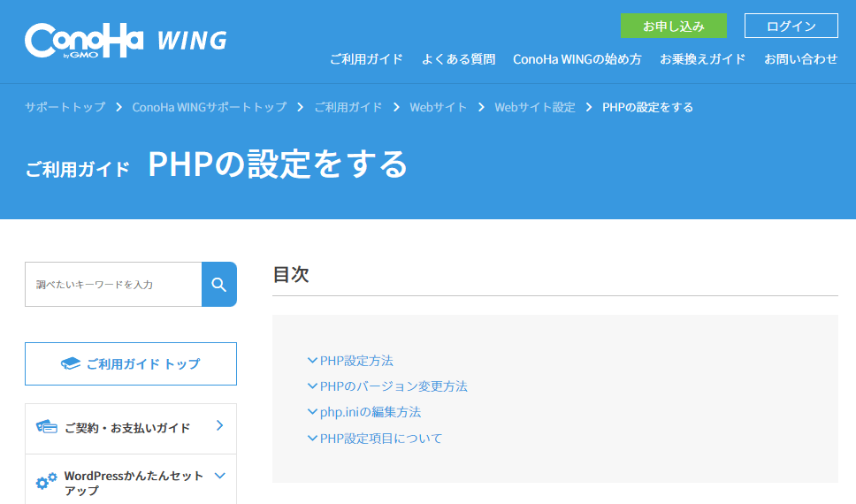This screenshot has height=504, width=856.
Task: Click the chevron before php.iniの編集方法
Action: click(312, 412)
